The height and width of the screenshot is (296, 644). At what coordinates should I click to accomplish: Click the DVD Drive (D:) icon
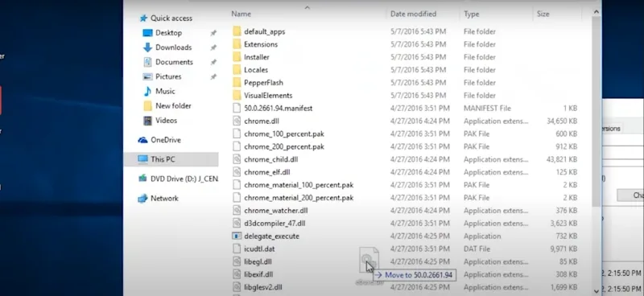click(143, 179)
